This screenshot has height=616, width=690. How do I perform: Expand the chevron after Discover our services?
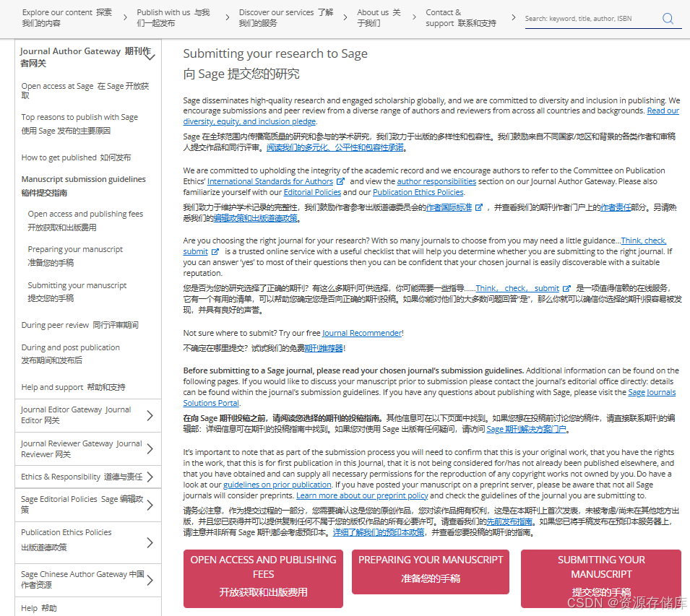click(x=345, y=17)
